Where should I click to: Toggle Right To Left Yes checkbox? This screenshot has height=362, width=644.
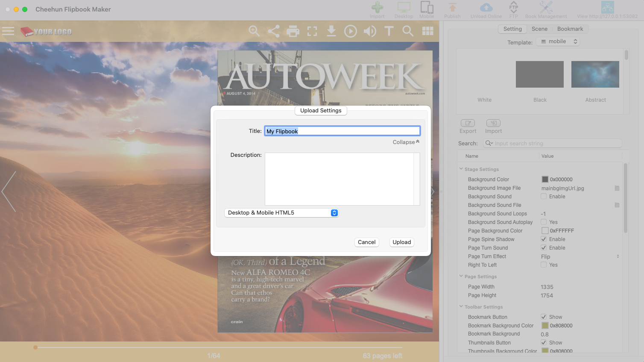tap(544, 265)
